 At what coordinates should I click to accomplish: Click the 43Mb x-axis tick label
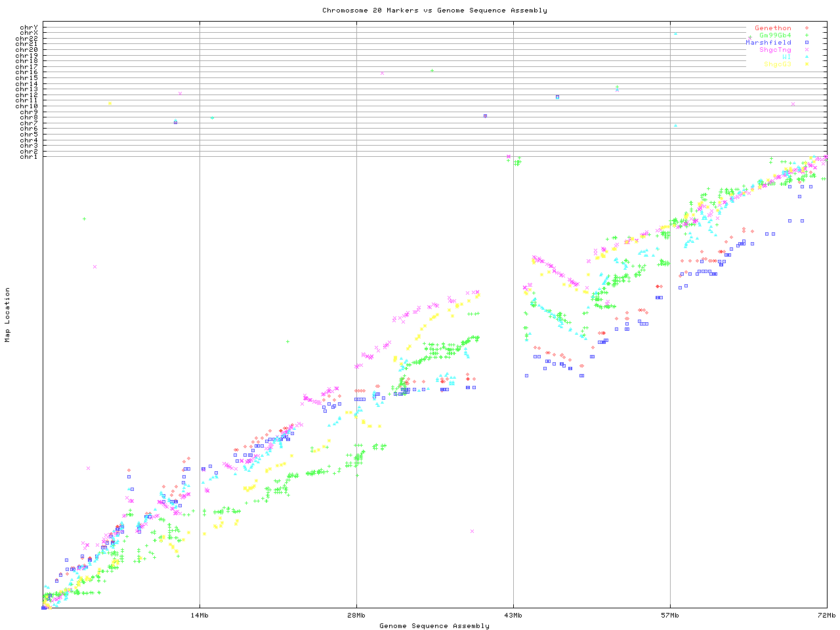(x=513, y=616)
